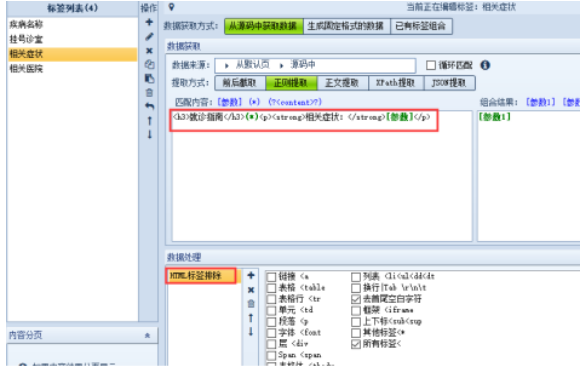Click the 标签列表(4) header
Viewport: 588px width, 385px height.
point(72,8)
